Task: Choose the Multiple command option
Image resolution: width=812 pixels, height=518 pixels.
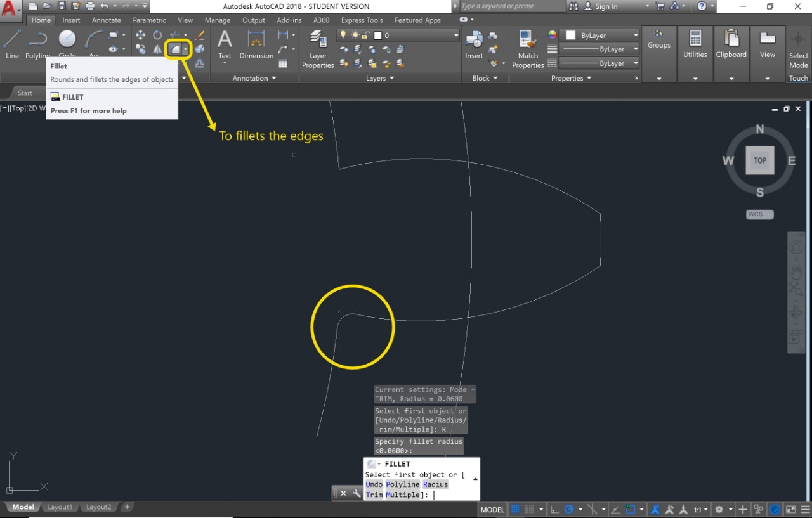Action: (403, 495)
